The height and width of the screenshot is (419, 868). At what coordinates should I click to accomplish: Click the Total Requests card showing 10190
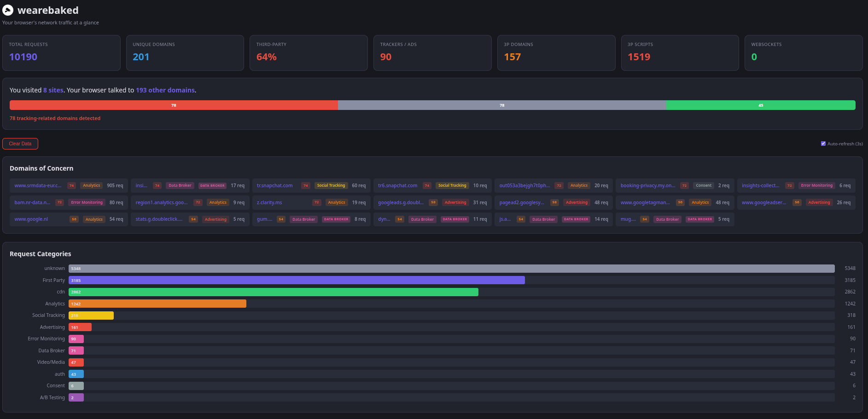(61, 53)
